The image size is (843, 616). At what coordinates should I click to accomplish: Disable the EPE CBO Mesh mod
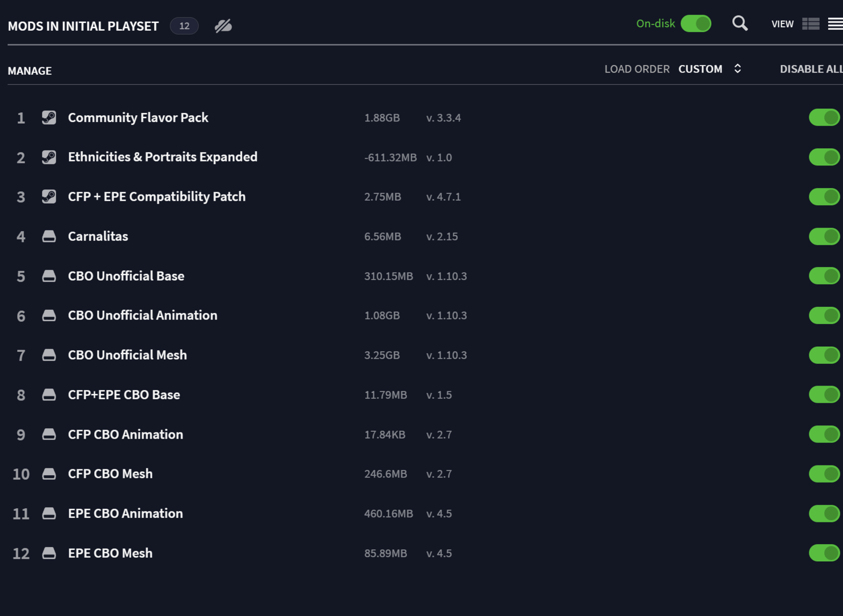click(824, 553)
